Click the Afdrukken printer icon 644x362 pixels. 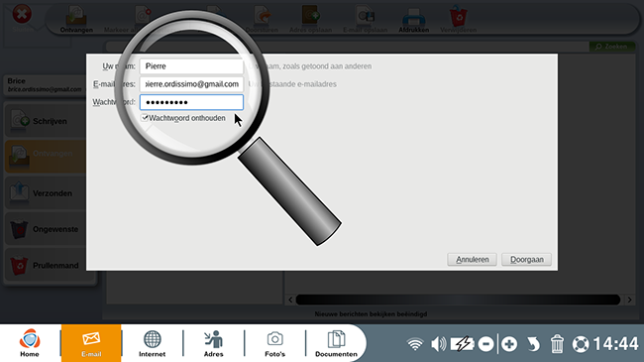point(413,20)
